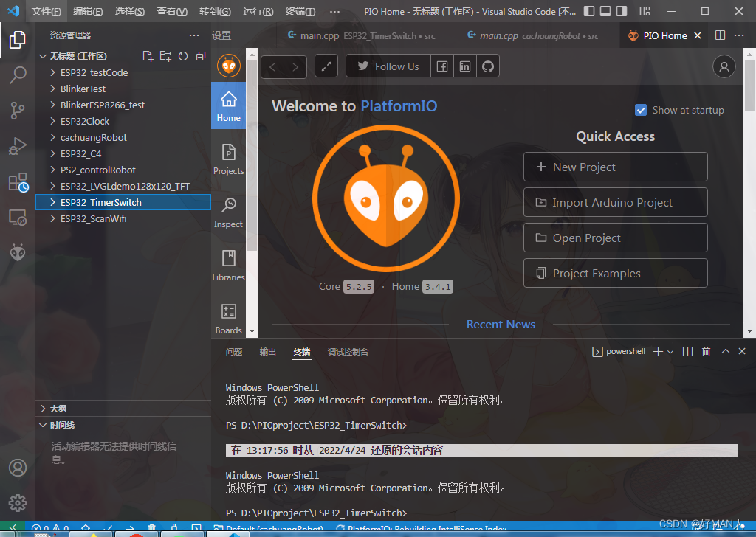Open the Explorer view in activity bar
This screenshot has height=537, width=756.
(x=18, y=40)
